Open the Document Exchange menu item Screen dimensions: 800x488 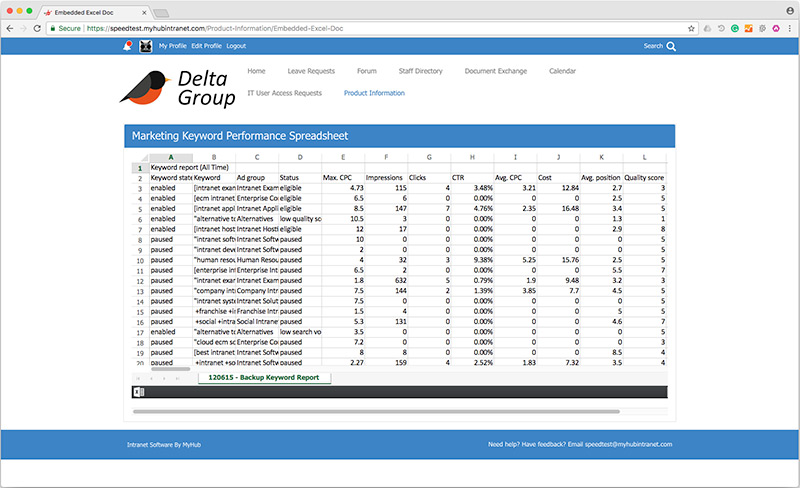pyautogui.click(x=496, y=71)
